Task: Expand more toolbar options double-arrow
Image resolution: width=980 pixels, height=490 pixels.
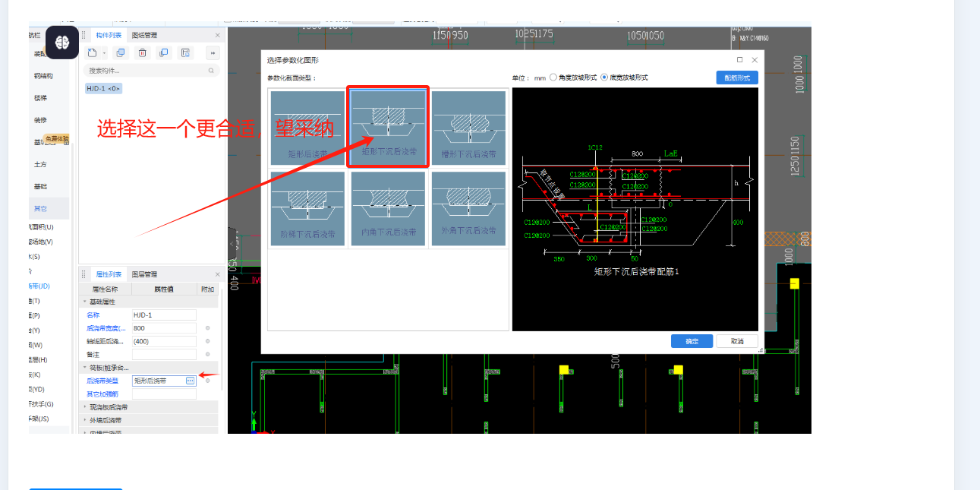Action: [x=213, y=53]
